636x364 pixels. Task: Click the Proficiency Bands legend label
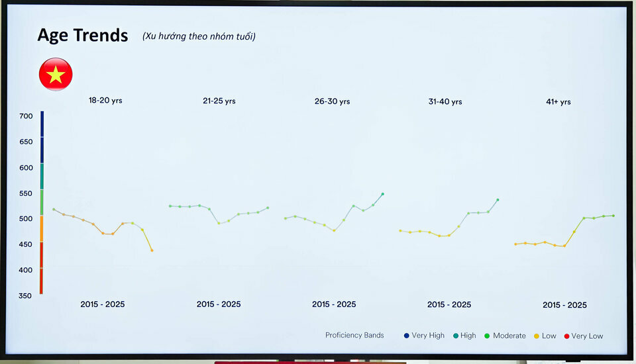tap(354, 336)
